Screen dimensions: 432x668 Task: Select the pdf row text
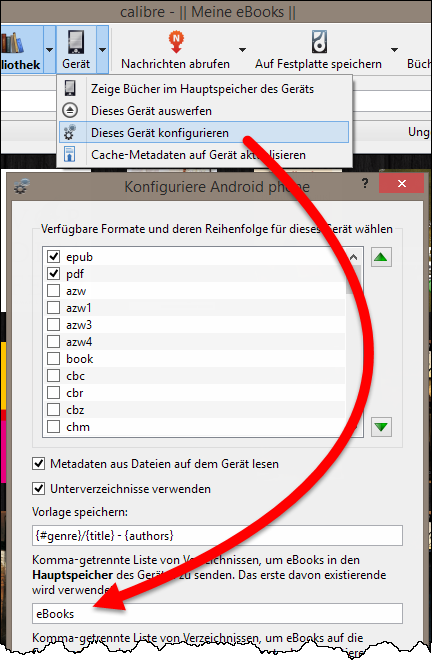click(75, 274)
